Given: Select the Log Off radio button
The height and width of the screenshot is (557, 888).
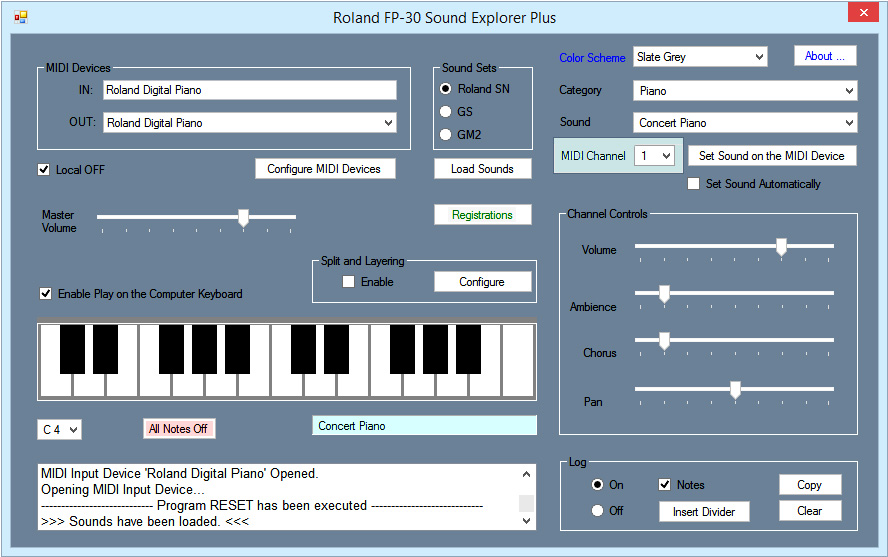Looking at the screenshot, I should tap(597, 511).
